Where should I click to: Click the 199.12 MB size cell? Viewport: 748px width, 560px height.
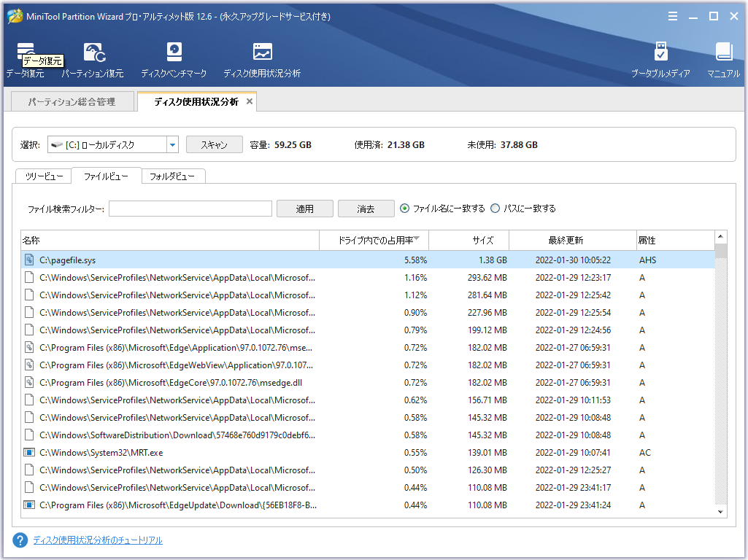tap(487, 330)
